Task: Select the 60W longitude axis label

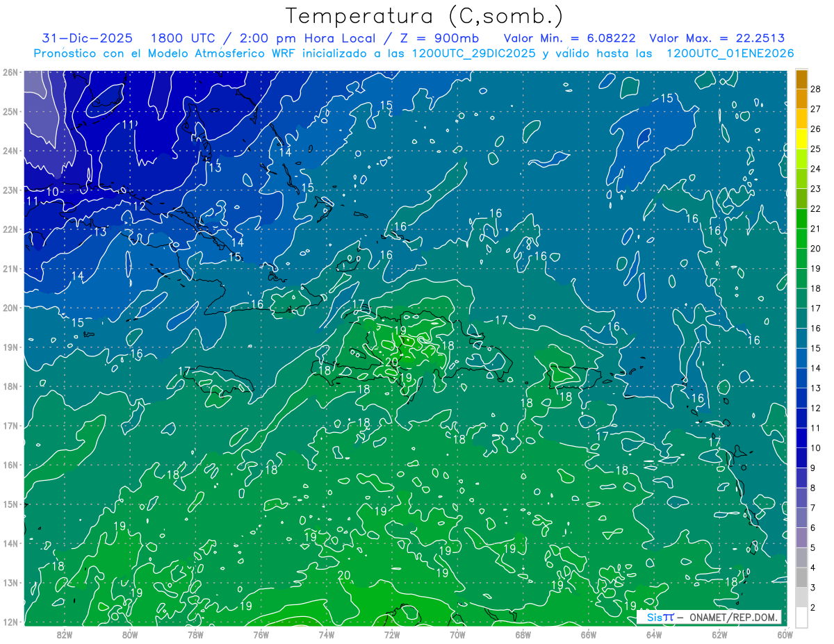Action: (785, 634)
